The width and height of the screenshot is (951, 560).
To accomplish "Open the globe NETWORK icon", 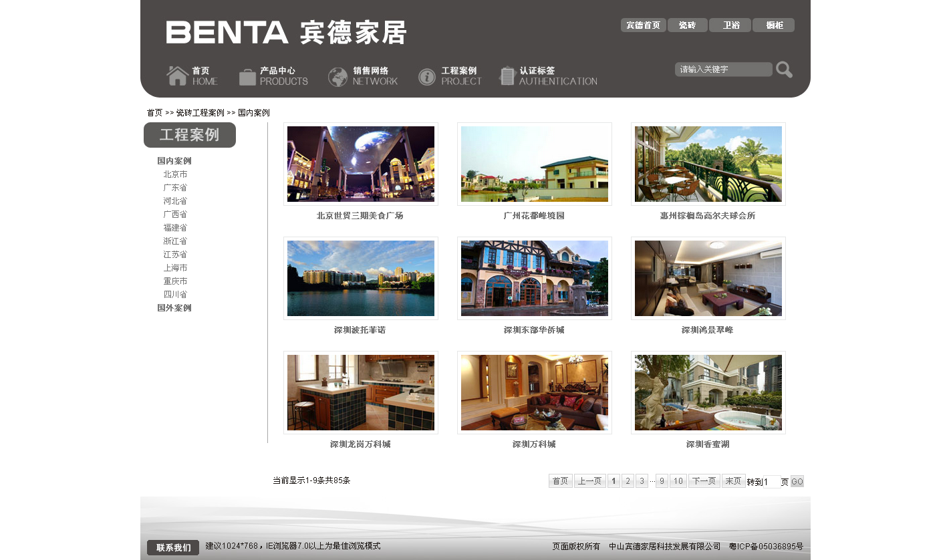I will point(337,77).
